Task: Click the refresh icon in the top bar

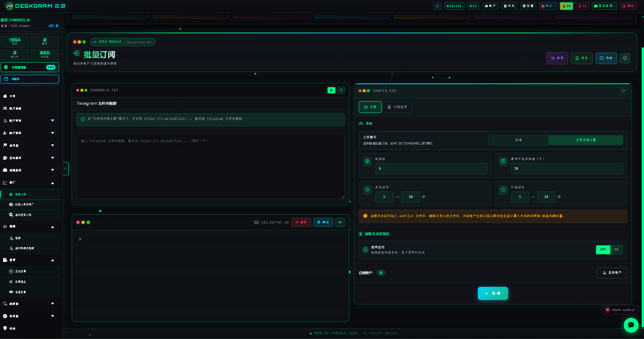Action: coord(437,6)
